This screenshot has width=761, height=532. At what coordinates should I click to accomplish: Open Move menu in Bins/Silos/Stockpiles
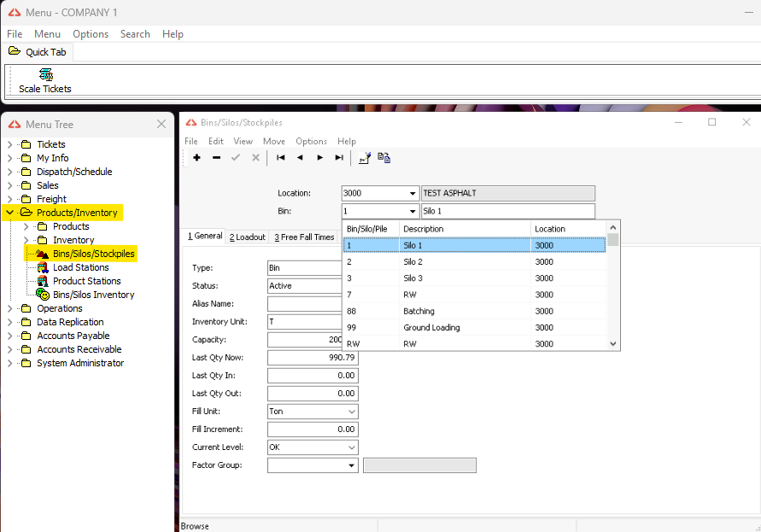273,141
